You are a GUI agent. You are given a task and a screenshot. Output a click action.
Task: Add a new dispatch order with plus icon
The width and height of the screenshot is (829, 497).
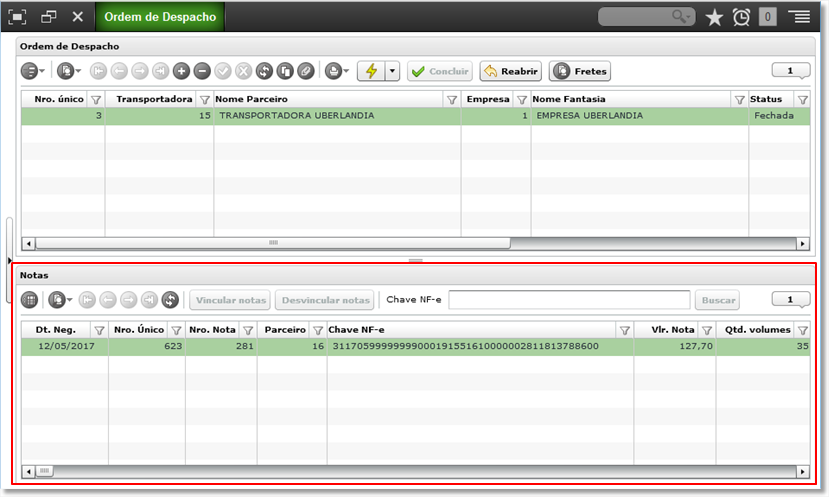181,71
